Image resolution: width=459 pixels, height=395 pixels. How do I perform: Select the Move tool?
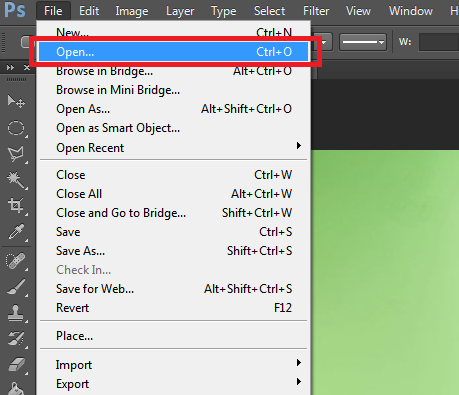tap(16, 101)
